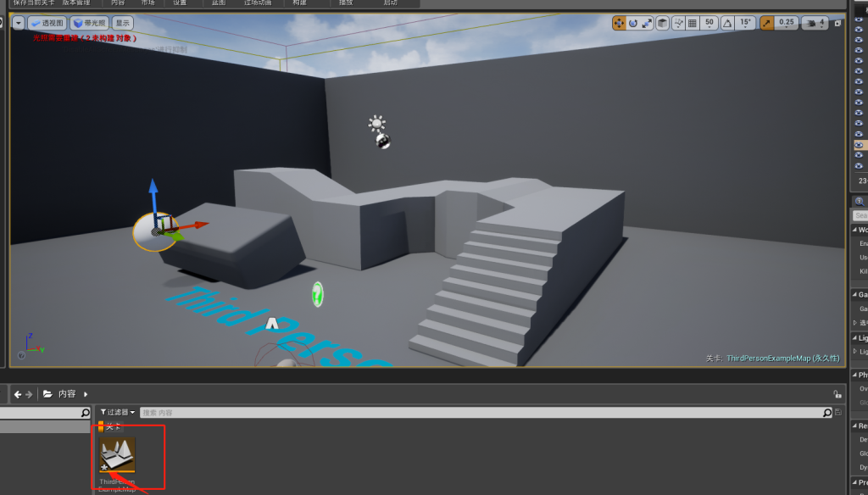The height and width of the screenshot is (495, 868).
Task: Maximize or restore the viewport
Action: (837, 23)
